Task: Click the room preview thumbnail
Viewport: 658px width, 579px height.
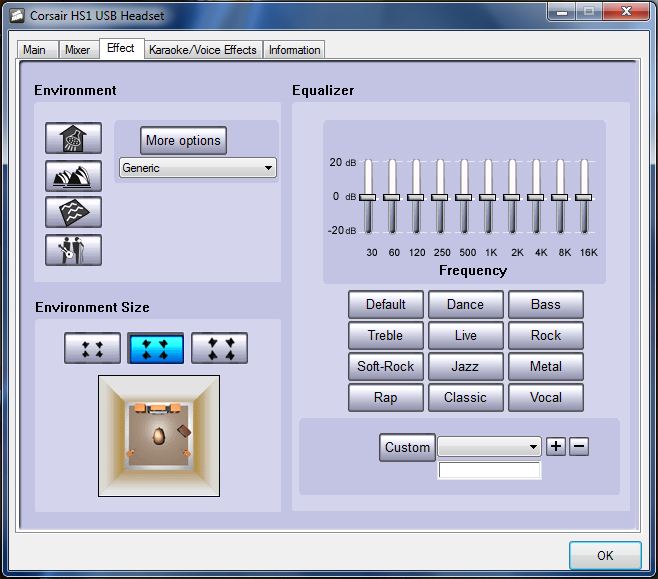Action: coord(159,436)
